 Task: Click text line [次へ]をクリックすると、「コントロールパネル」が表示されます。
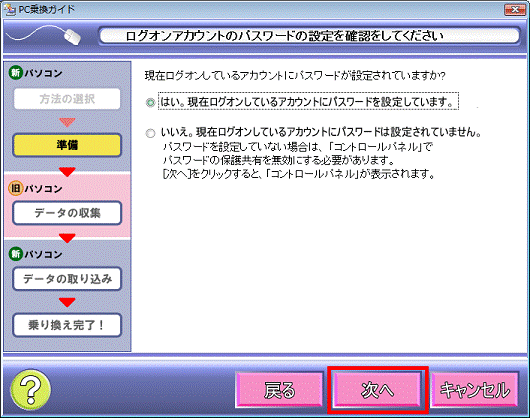(298, 174)
